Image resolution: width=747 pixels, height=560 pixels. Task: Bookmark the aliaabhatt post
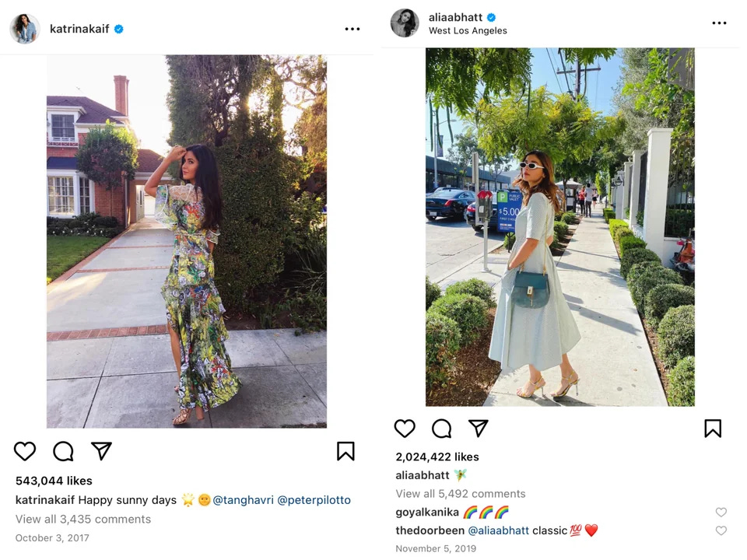(713, 428)
